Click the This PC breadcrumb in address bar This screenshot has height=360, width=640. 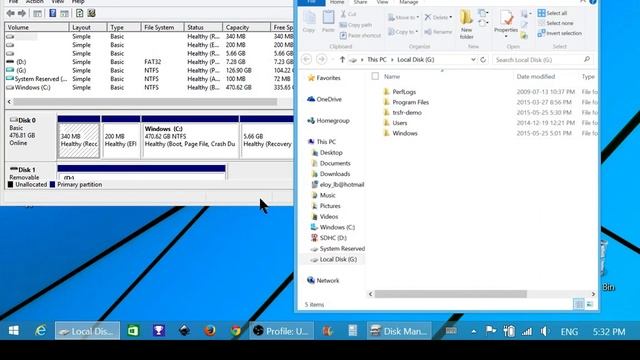click(376, 60)
